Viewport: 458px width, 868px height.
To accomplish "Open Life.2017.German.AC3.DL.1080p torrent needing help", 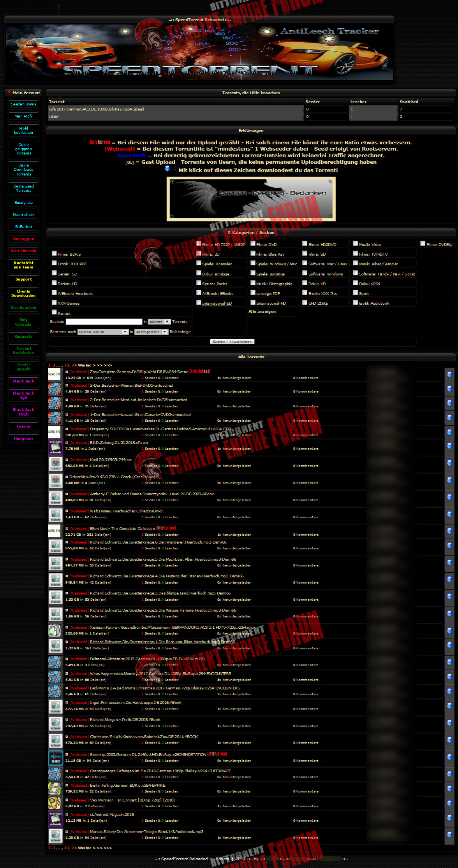I will tap(97, 109).
